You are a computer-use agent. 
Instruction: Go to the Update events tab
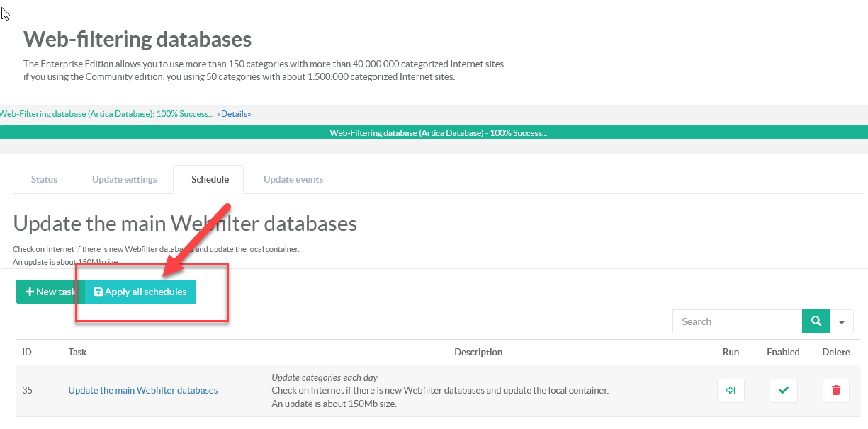pos(293,180)
